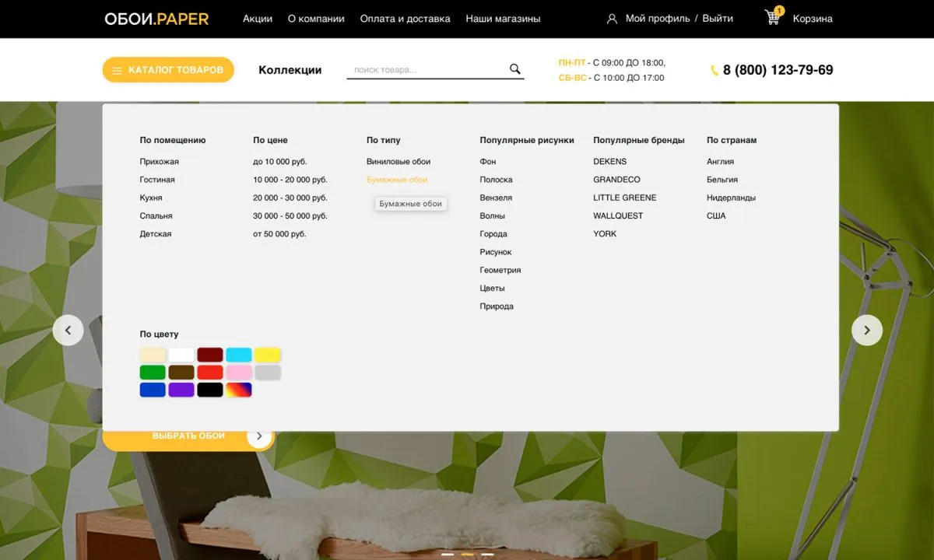Click the user profile icon

612,19
